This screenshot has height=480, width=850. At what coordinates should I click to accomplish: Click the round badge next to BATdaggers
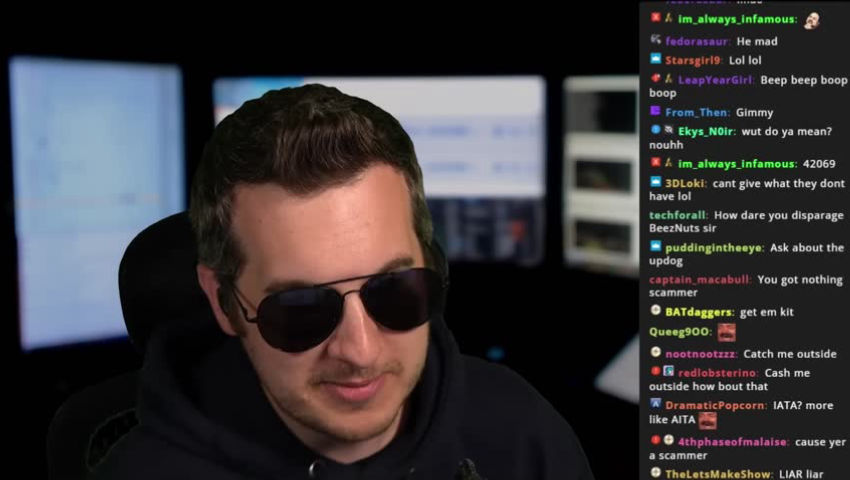click(655, 310)
